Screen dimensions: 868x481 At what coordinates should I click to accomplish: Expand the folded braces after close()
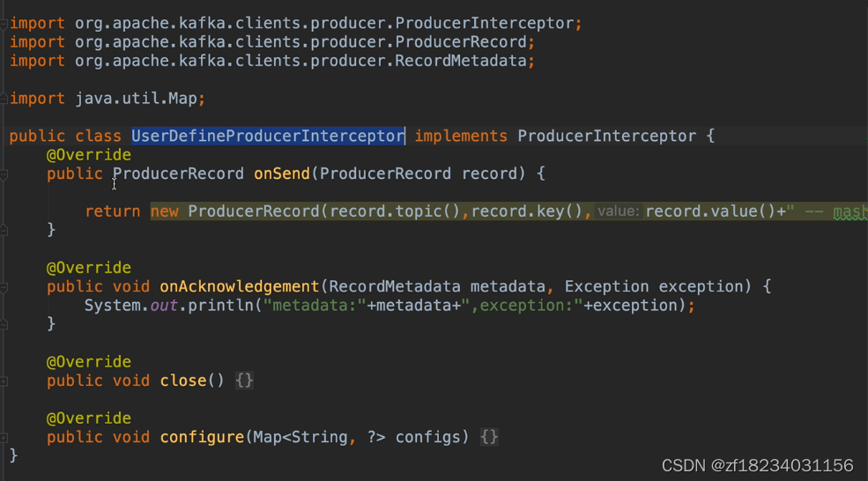tap(244, 381)
